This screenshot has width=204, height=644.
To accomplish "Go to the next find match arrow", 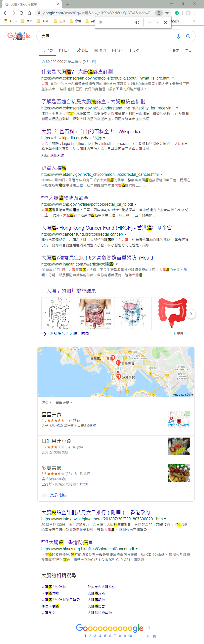I will tap(157, 22).
